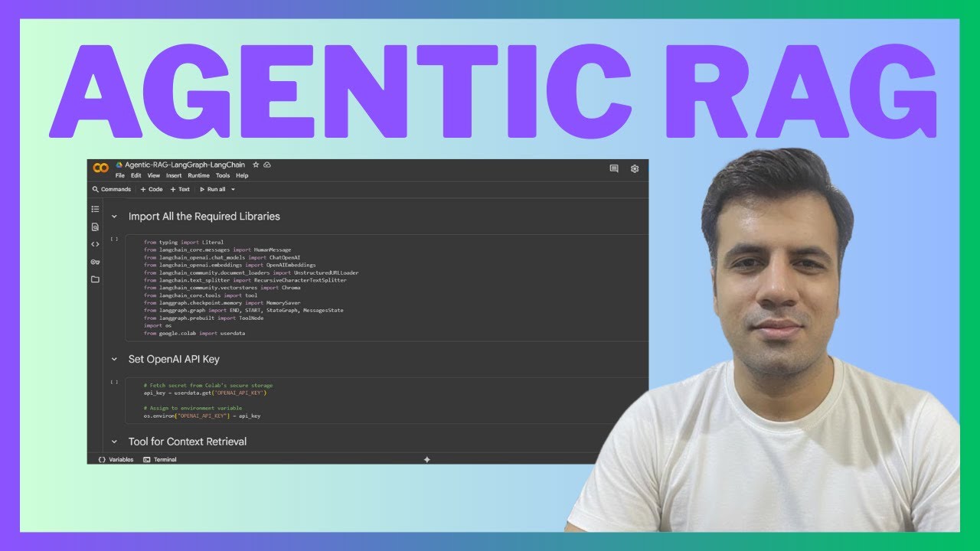Add a new Code cell
This screenshot has width=980, height=551.
[152, 189]
